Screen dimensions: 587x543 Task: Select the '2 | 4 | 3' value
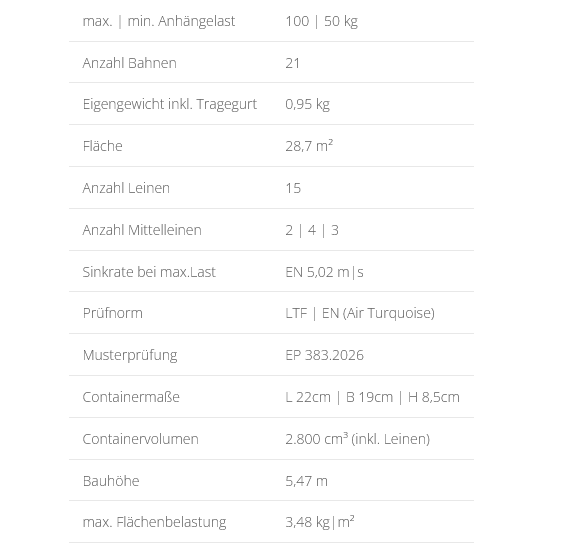click(312, 230)
